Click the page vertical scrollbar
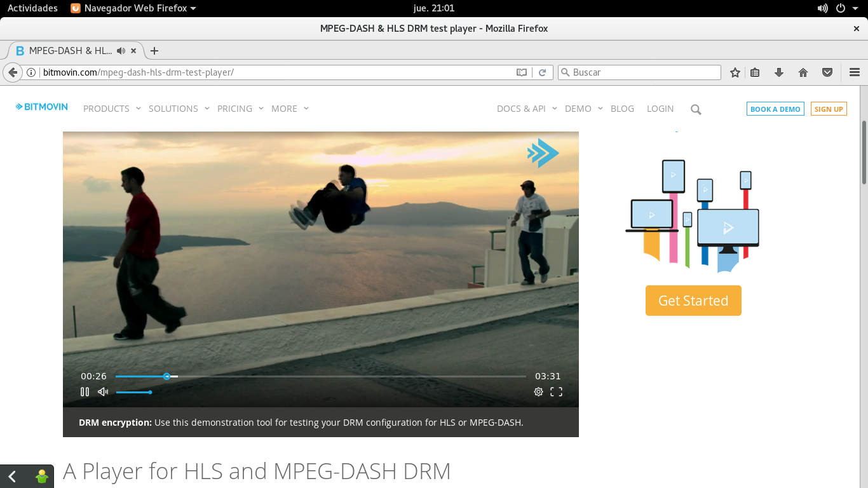The height and width of the screenshot is (488, 868). 864,151
